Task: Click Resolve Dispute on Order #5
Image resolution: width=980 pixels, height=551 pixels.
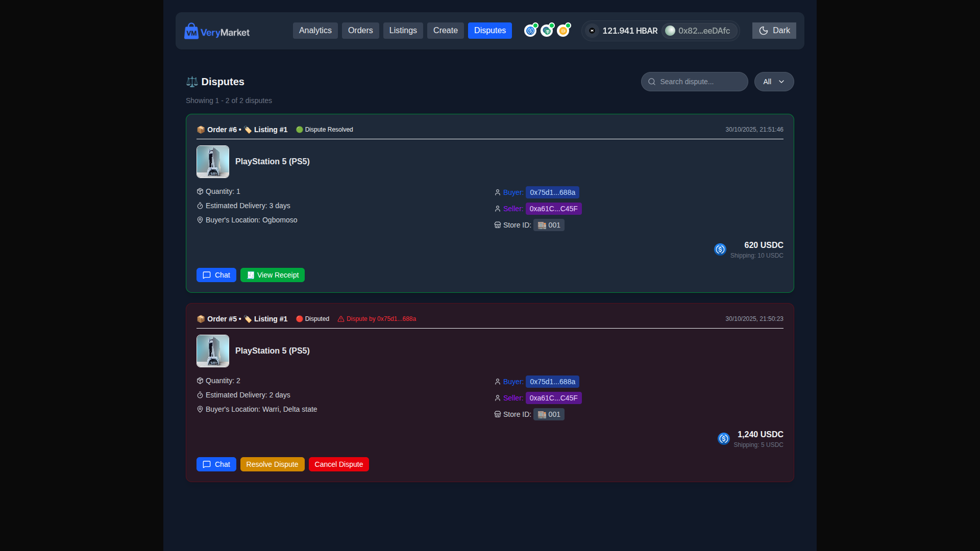Action: pyautogui.click(x=273, y=464)
